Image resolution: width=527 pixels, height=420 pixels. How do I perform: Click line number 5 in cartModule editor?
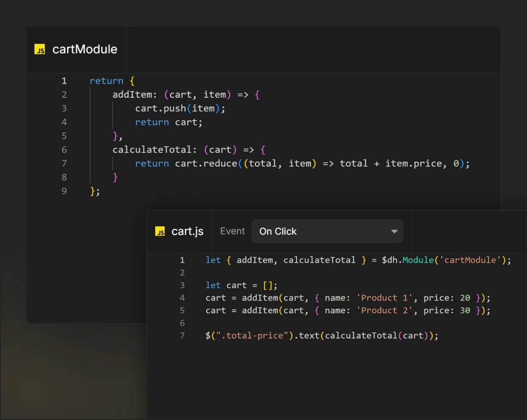point(64,136)
